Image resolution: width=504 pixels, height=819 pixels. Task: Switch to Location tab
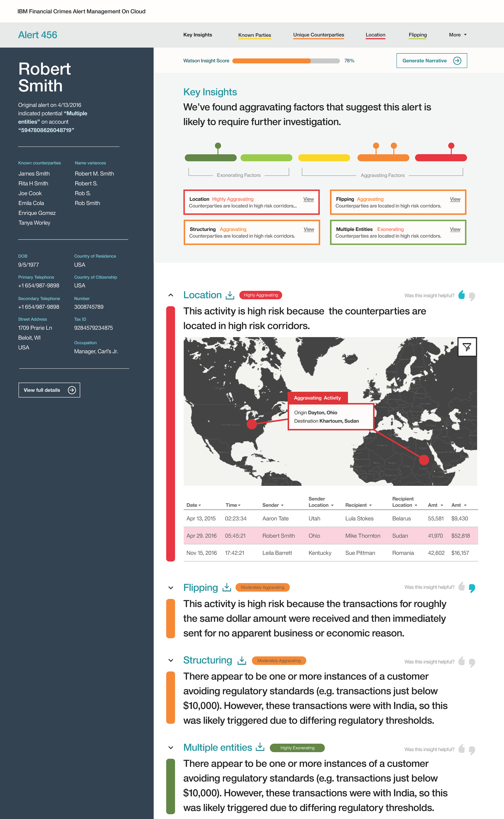(375, 35)
